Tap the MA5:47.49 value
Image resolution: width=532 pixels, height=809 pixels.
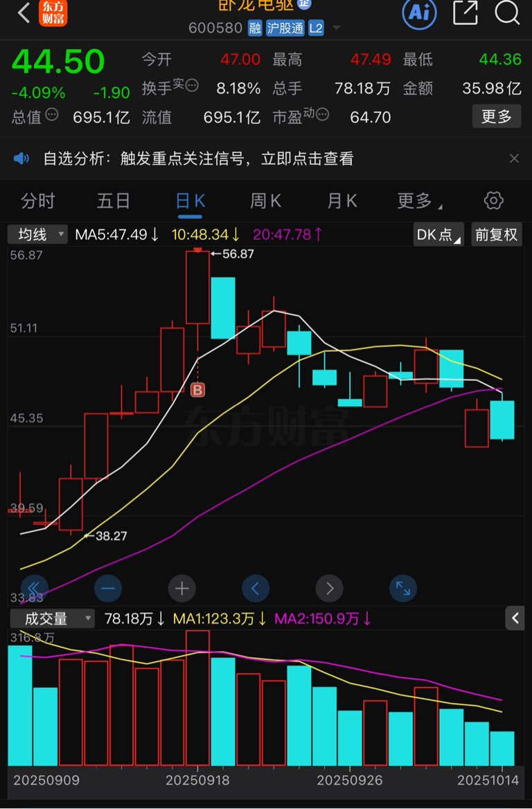point(116,235)
